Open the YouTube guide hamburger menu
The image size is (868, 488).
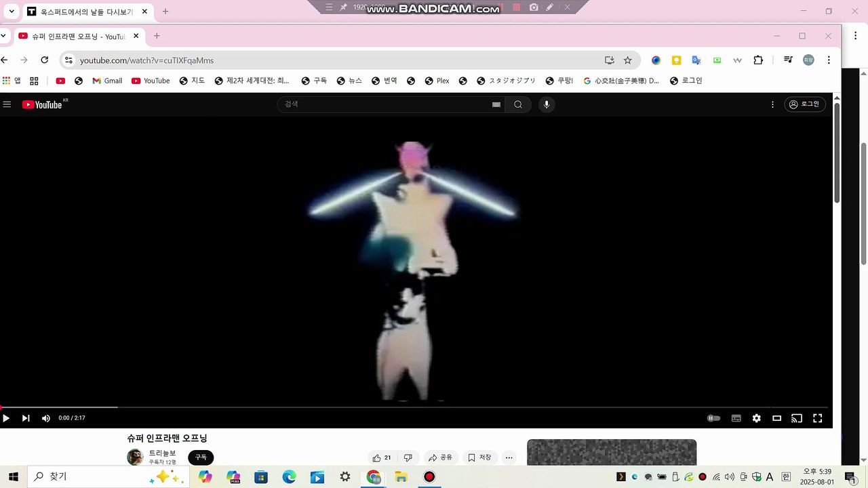(7, 104)
